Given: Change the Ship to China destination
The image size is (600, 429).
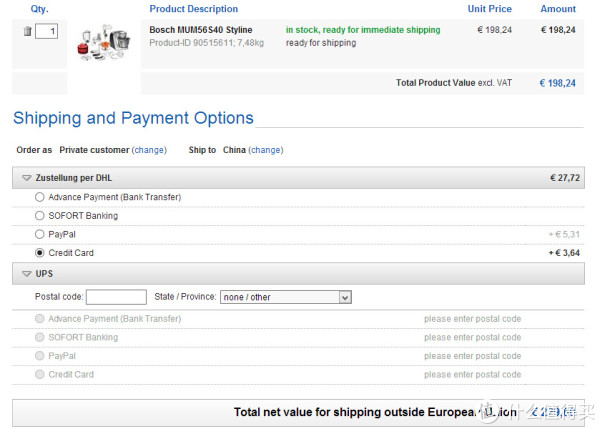Looking at the screenshot, I should (266, 150).
